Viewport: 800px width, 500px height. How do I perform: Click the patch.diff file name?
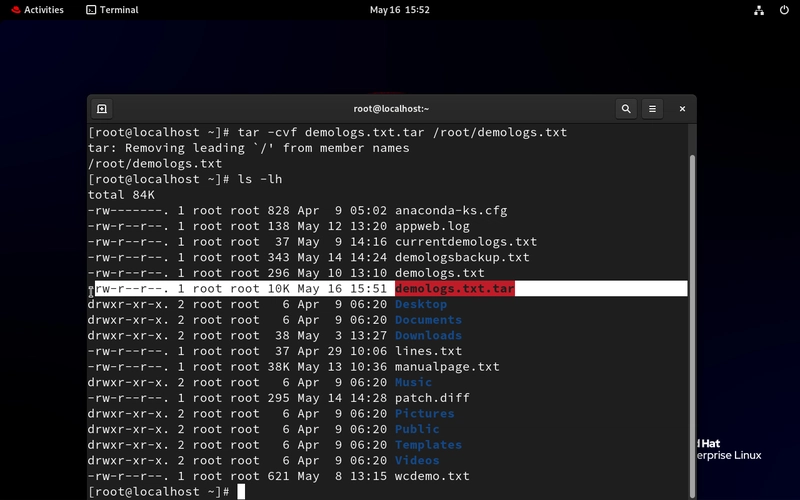(432, 398)
